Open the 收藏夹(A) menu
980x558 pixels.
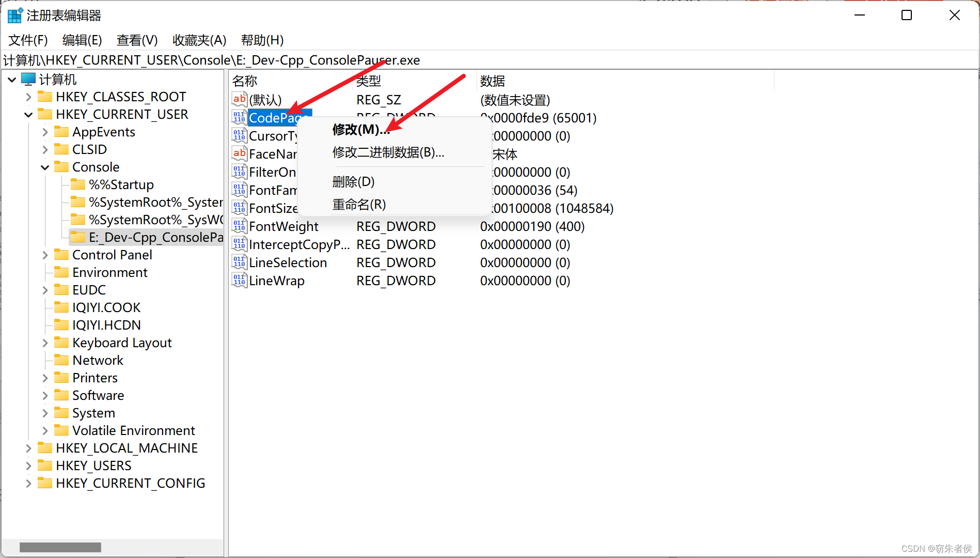(x=199, y=40)
